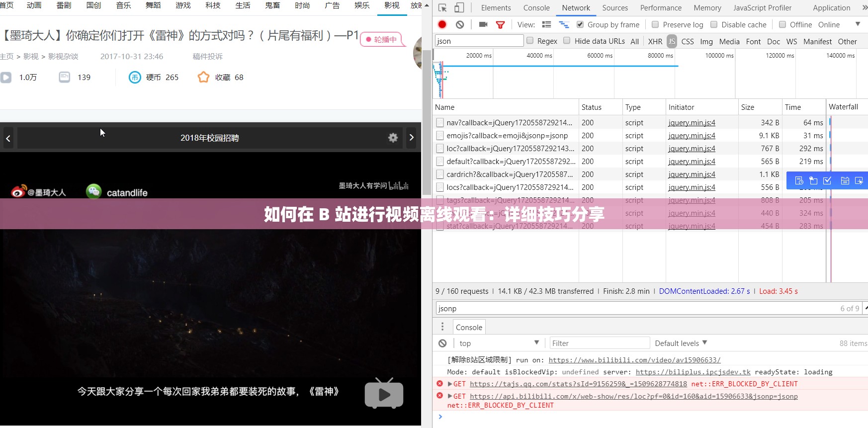This screenshot has height=428, width=868.
Task: Click the favorite star icon beside 收藏
Action: pos(203,77)
